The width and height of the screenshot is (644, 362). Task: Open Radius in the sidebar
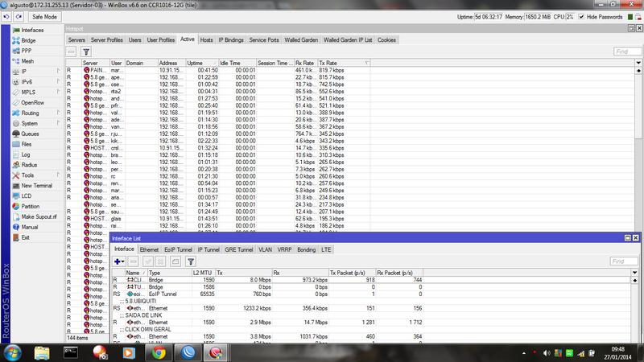pos(29,165)
